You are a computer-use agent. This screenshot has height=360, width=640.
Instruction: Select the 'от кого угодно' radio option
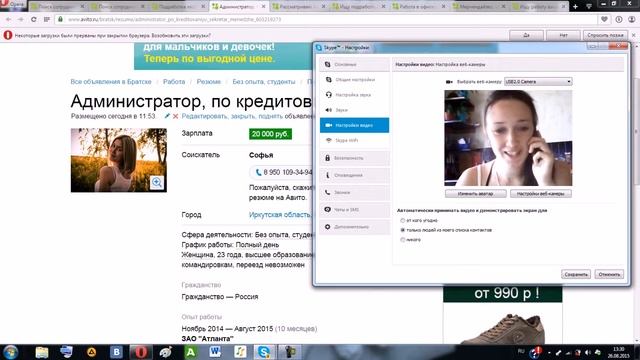pos(403,220)
